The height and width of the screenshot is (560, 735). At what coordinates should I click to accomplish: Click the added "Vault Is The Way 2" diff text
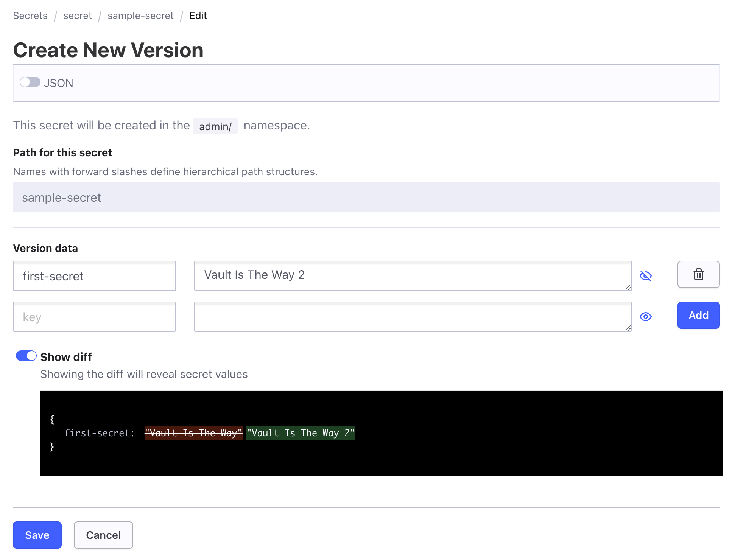301,433
